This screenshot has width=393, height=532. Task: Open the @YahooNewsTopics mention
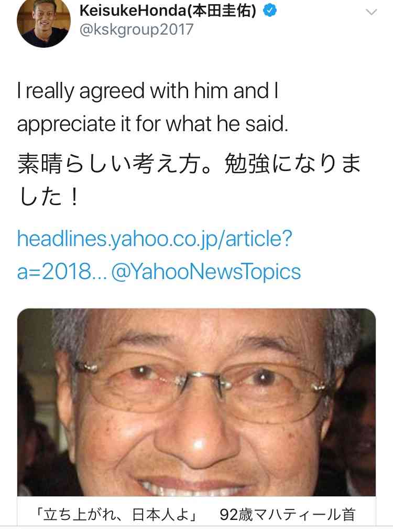[206, 271]
